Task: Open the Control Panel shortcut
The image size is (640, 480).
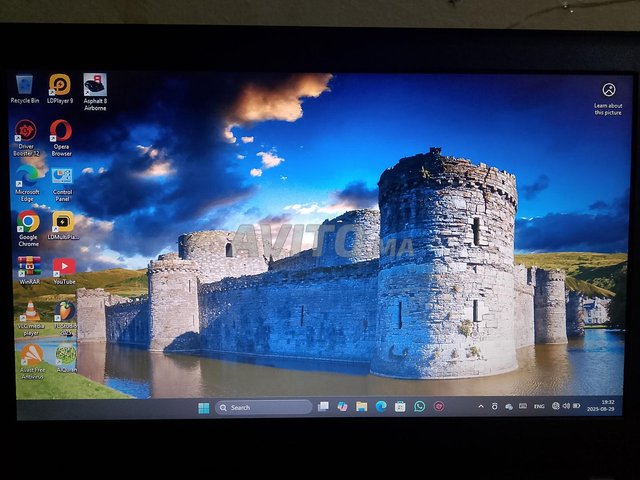Action: pos(62,177)
